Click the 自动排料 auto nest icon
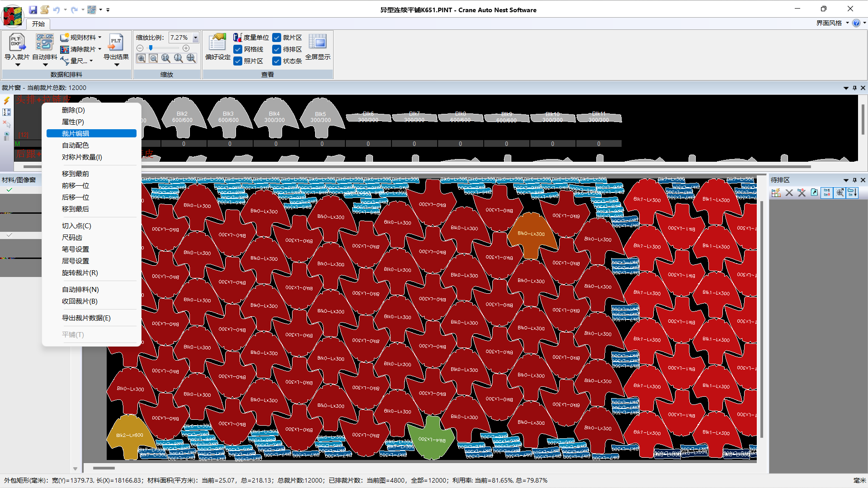 (x=45, y=43)
